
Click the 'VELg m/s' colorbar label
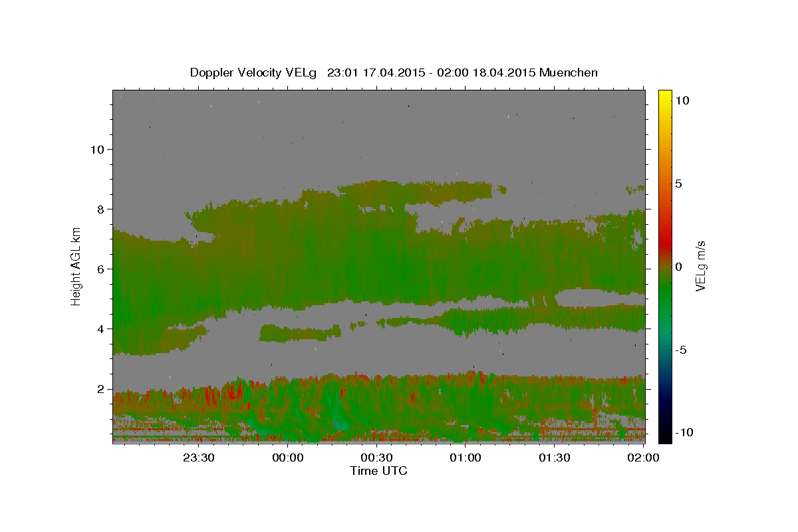pos(700,266)
